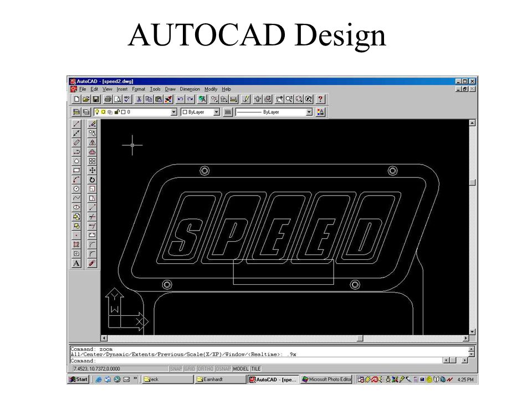
Task: Switch to Microsoft Photo Editor taskbar button
Action: 326,379
